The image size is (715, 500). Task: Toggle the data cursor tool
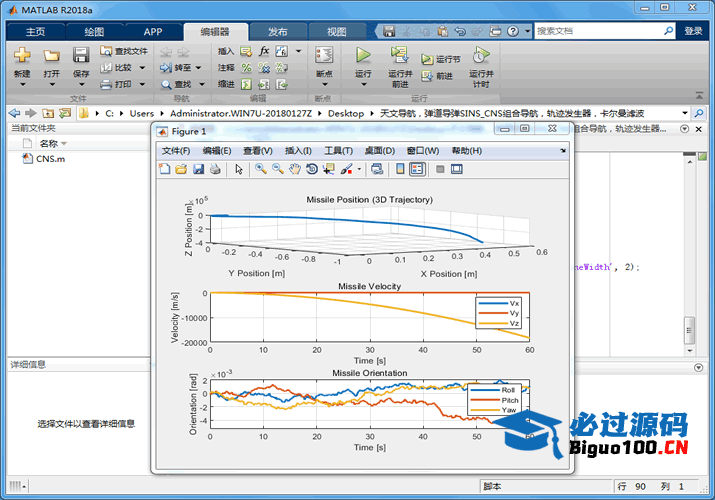tap(328, 169)
